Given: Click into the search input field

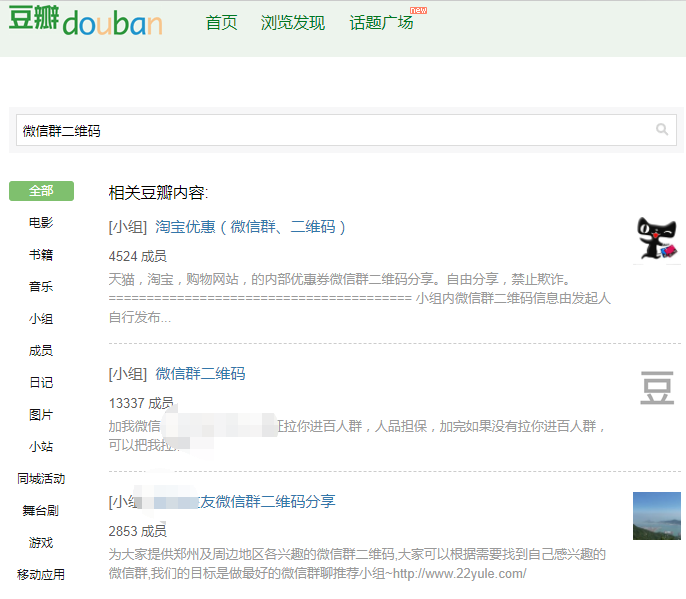Looking at the screenshot, I should tap(330, 130).
